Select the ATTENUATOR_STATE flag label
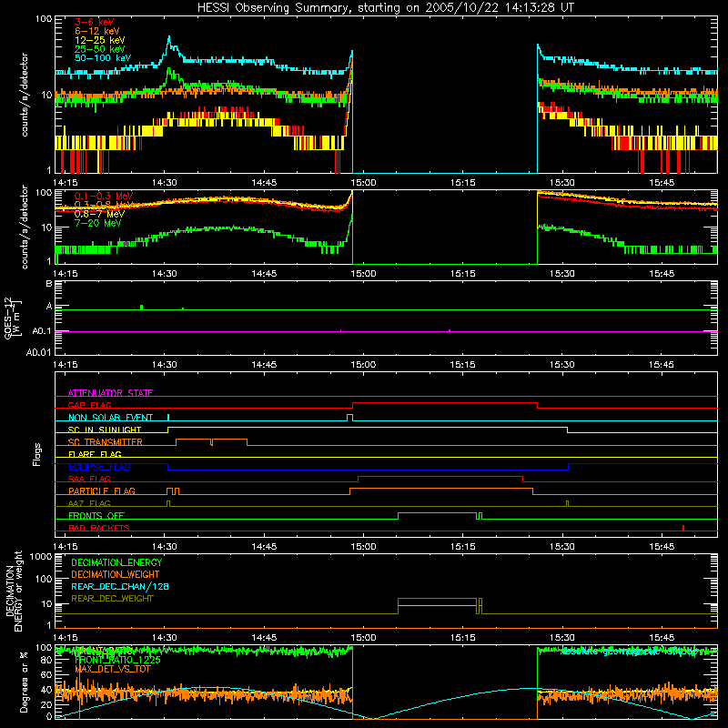The width and height of the screenshot is (728, 728). coord(110,393)
